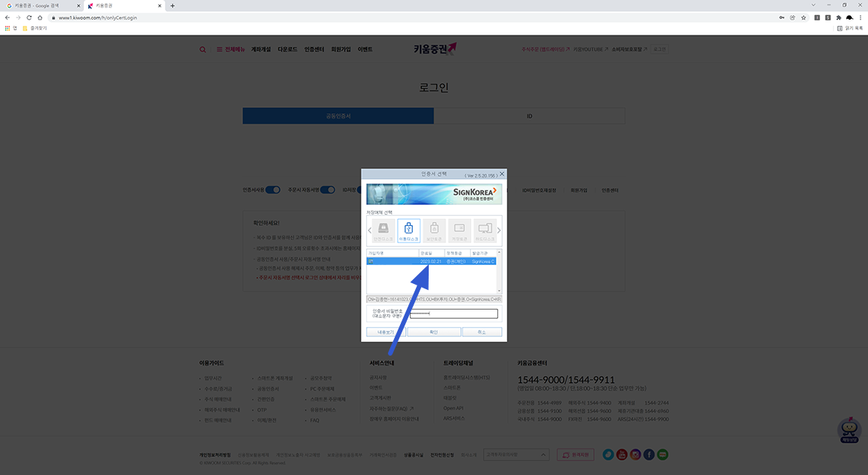The width and height of the screenshot is (868, 475).
Task: Open the 개인정보처리방침 footer link
Action: (x=215, y=455)
